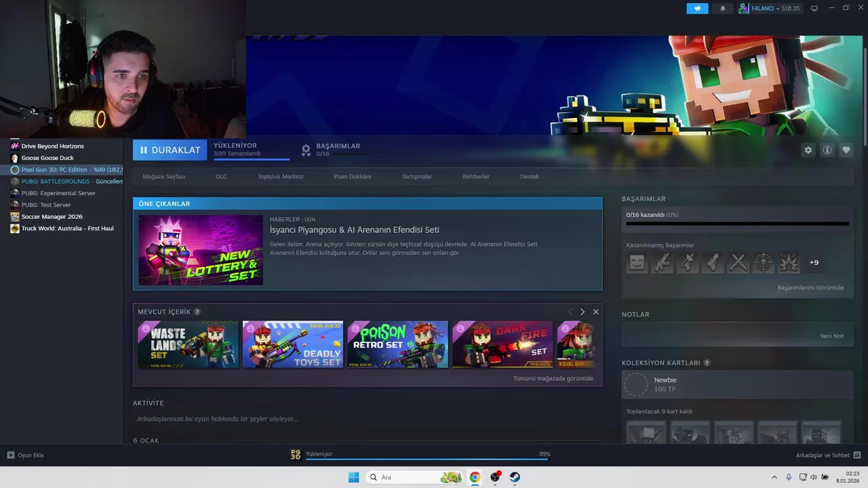The height and width of the screenshot is (488, 868).
Task: Open Deadly Toys Set DLC thumbnail
Action: (x=293, y=344)
